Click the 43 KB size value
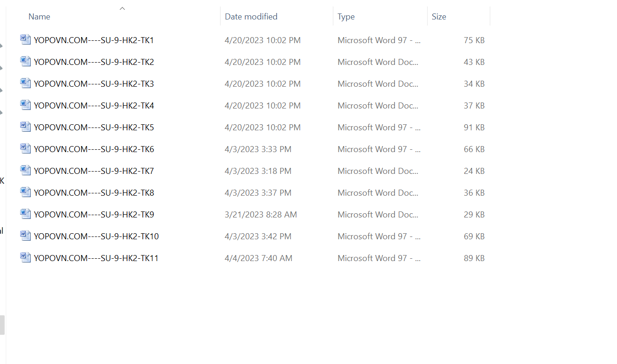Screen dimensions: 617x364 click(474, 62)
